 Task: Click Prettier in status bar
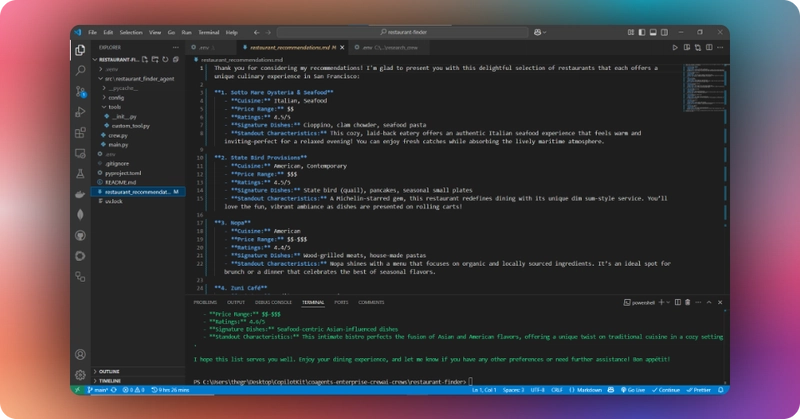click(698, 390)
